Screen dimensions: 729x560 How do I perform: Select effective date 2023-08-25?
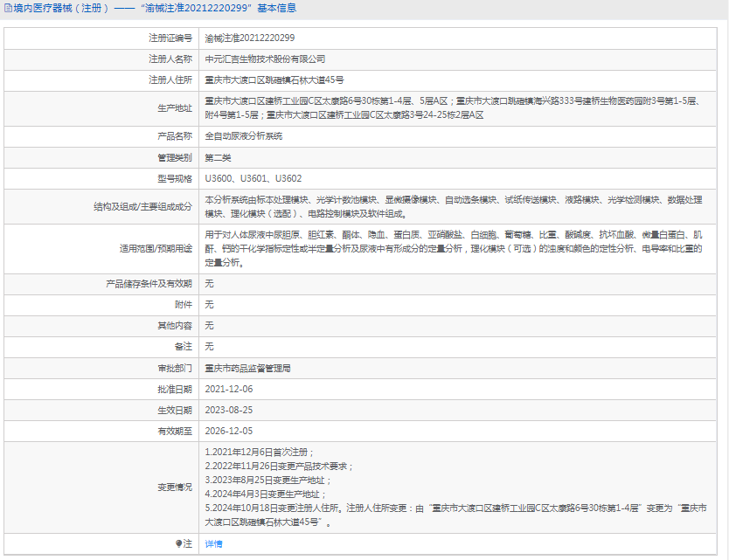[x=229, y=410]
